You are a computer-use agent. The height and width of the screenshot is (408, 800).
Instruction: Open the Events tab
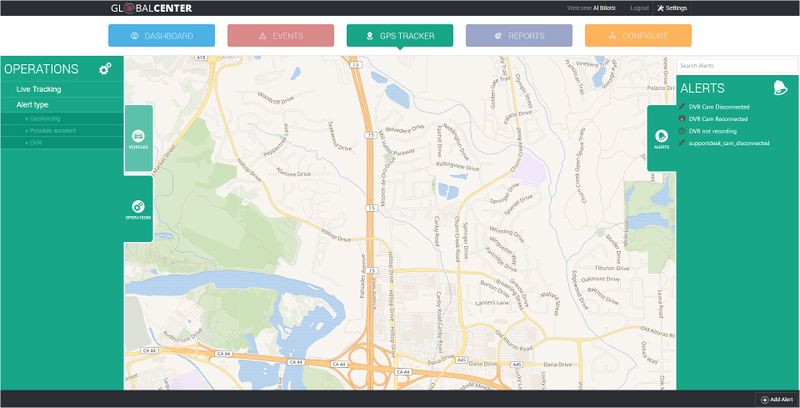tap(281, 36)
